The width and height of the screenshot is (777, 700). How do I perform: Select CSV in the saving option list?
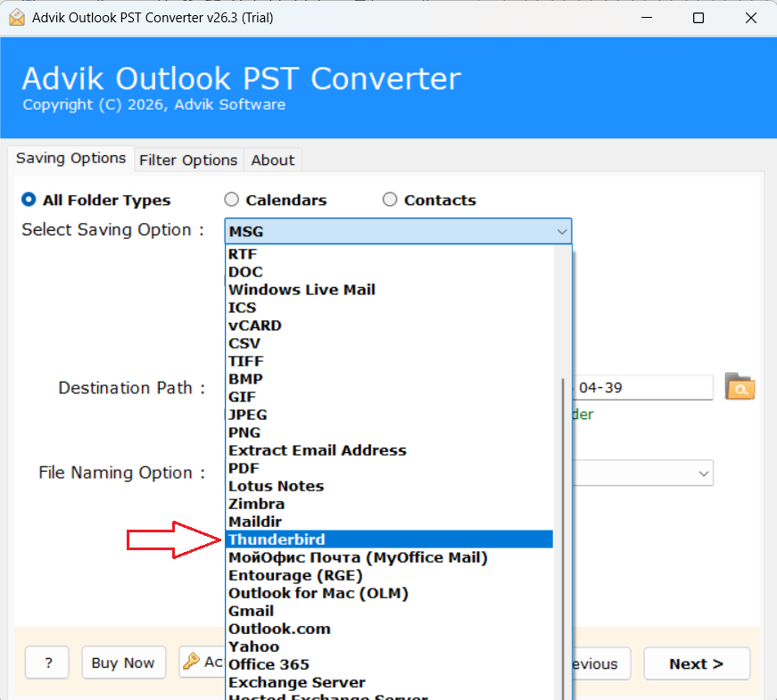coord(390,343)
